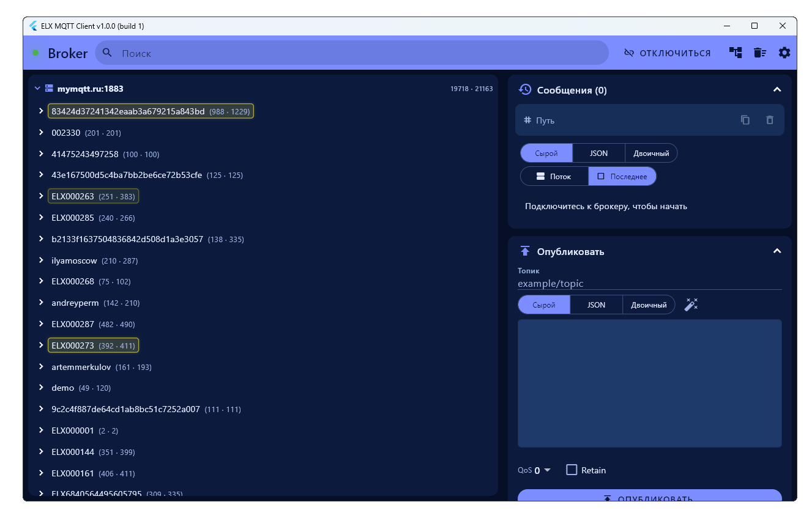The image size is (812, 521).
Task: Select the ELX000144 topic row
Action: [93, 452]
